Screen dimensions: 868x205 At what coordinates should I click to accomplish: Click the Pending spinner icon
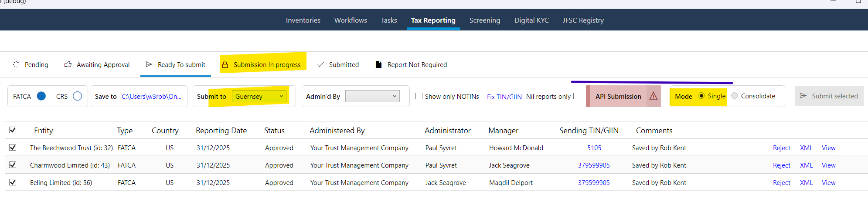(16, 64)
